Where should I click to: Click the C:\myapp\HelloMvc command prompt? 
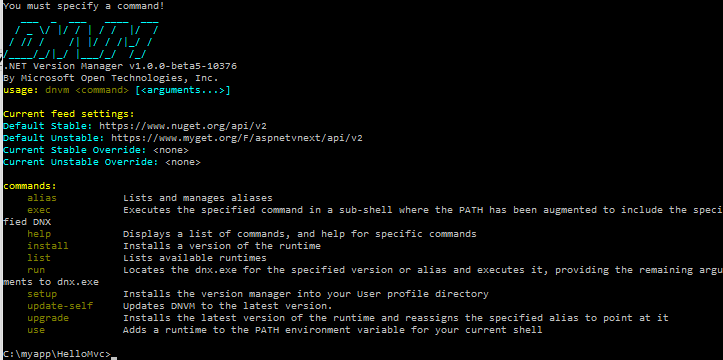pyautogui.click(x=57, y=354)
